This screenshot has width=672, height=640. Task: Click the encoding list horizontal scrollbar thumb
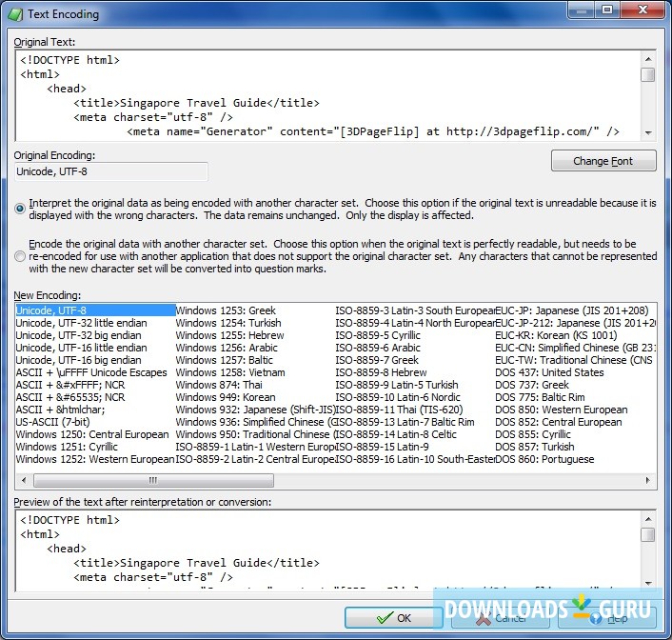pos(153,480)
